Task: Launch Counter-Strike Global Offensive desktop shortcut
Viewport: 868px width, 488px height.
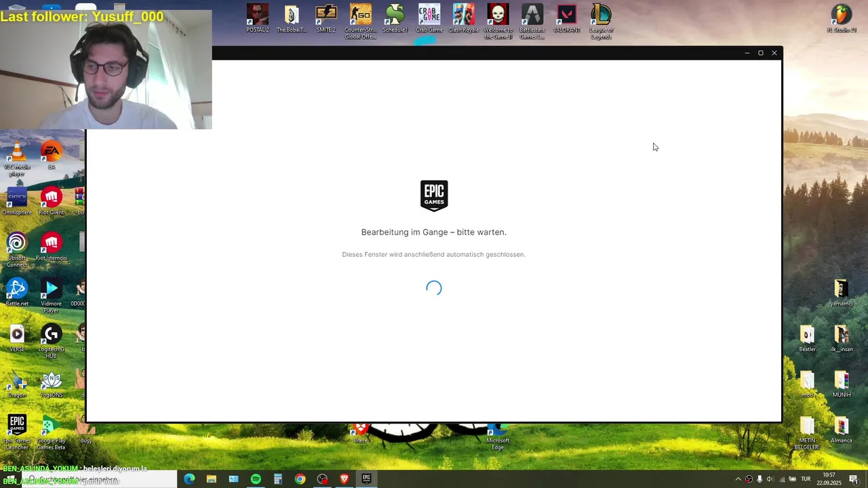Action: click(360, 22)
